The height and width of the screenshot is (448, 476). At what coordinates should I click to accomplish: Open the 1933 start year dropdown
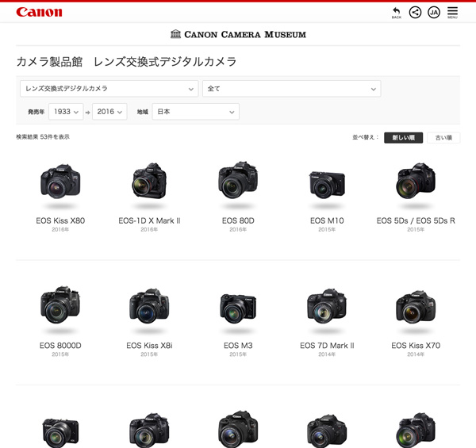pos(65,112)
